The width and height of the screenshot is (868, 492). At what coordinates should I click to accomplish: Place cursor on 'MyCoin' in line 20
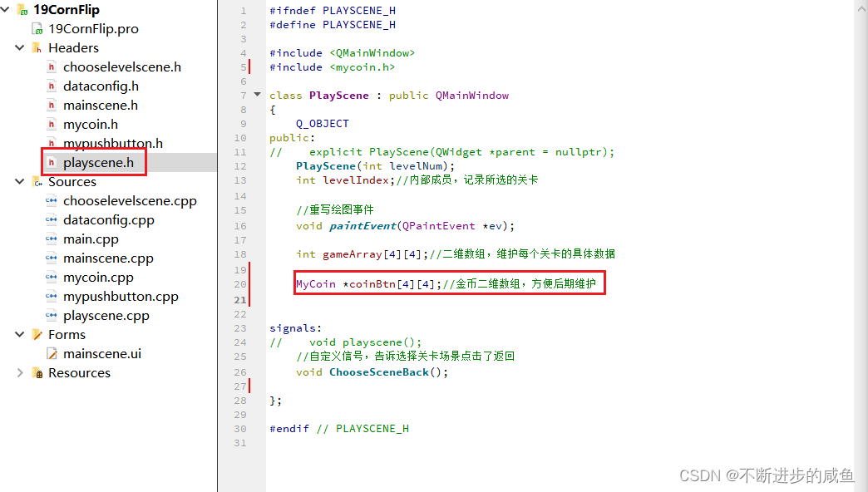click(316, 284)
